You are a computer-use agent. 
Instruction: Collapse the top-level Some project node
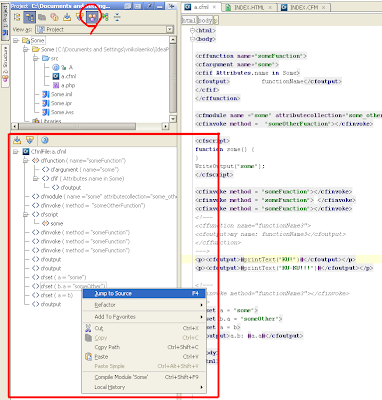[16, 40]
